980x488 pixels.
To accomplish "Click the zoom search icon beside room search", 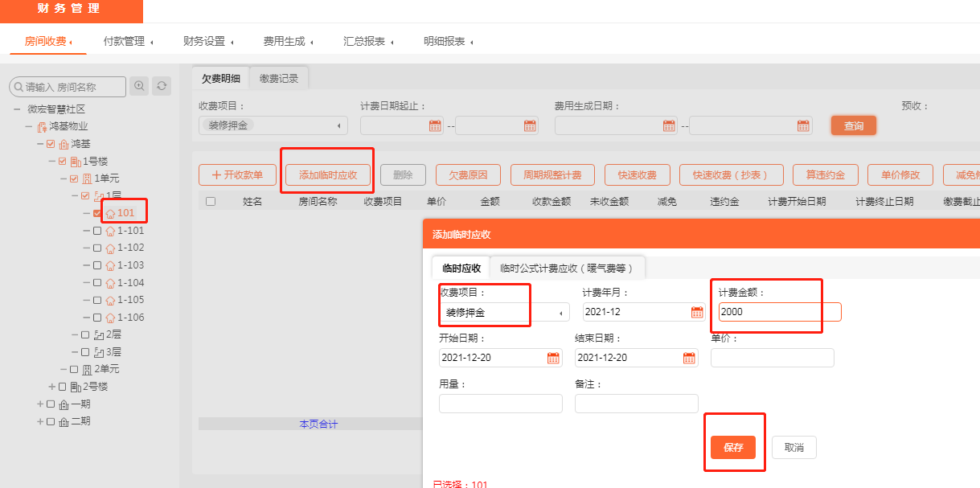I will (x=140, y=86).
